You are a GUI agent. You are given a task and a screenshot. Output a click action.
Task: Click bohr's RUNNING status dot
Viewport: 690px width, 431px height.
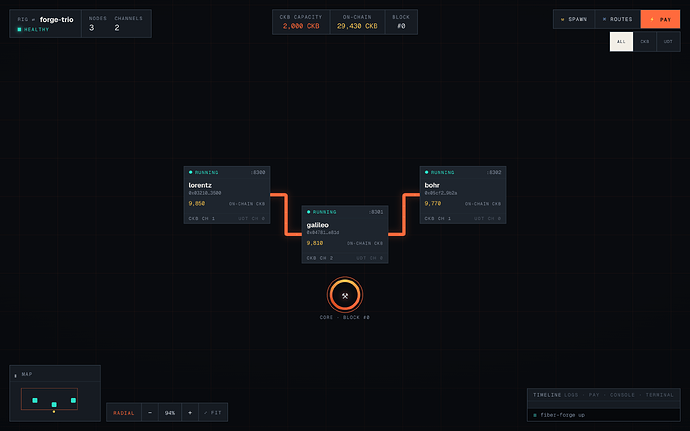coord(426,172)
